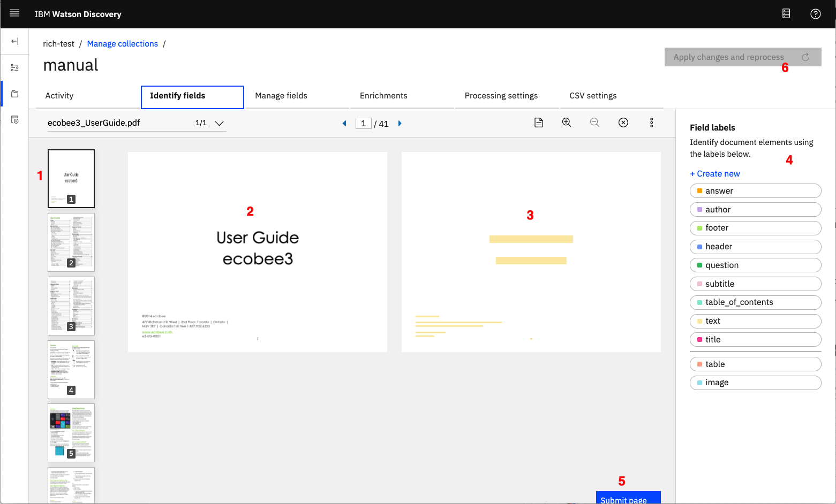Clear labels with the circled X icon
This screenshot has width=836, height=504.
click(x=623, y=123)
